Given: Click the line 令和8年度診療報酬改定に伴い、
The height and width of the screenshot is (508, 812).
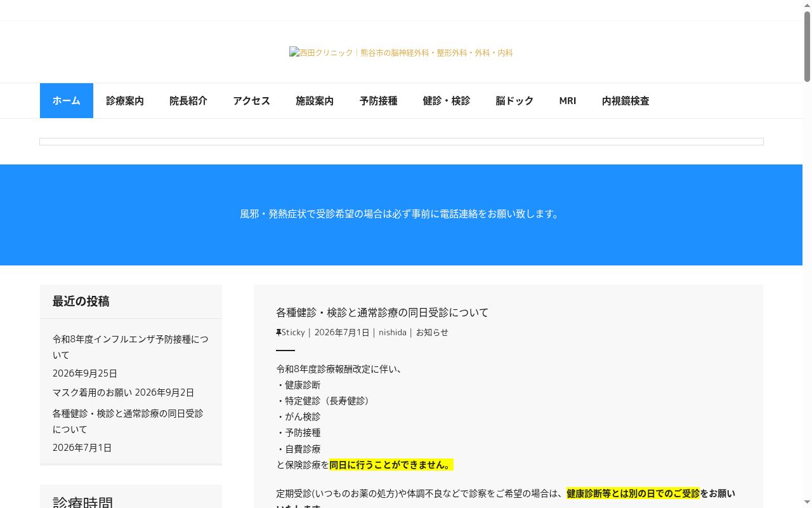Looking at the screenshot, I should click(x=339, y=369).
